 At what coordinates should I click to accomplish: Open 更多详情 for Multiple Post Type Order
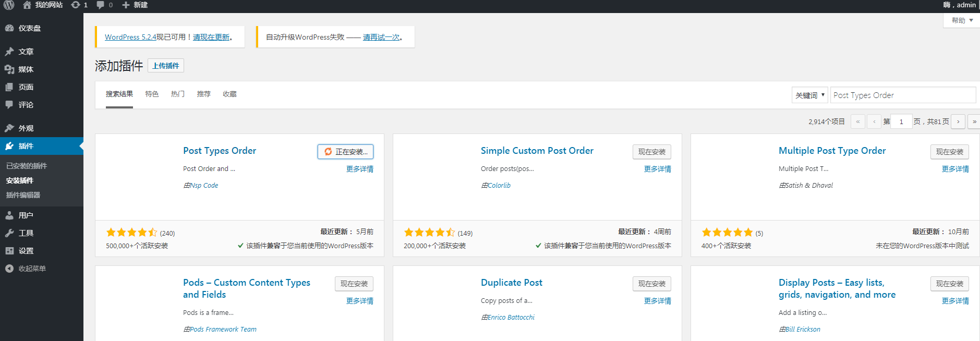point(955,169)
